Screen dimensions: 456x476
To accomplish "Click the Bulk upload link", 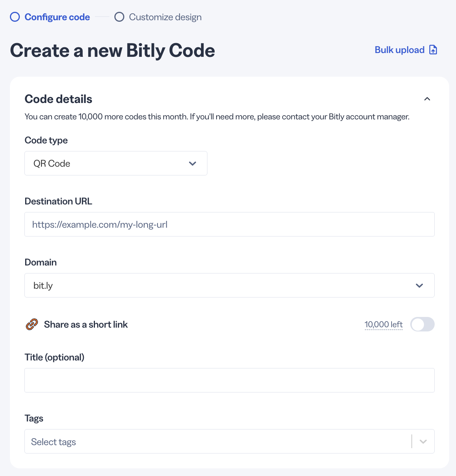I will [400, 50].
